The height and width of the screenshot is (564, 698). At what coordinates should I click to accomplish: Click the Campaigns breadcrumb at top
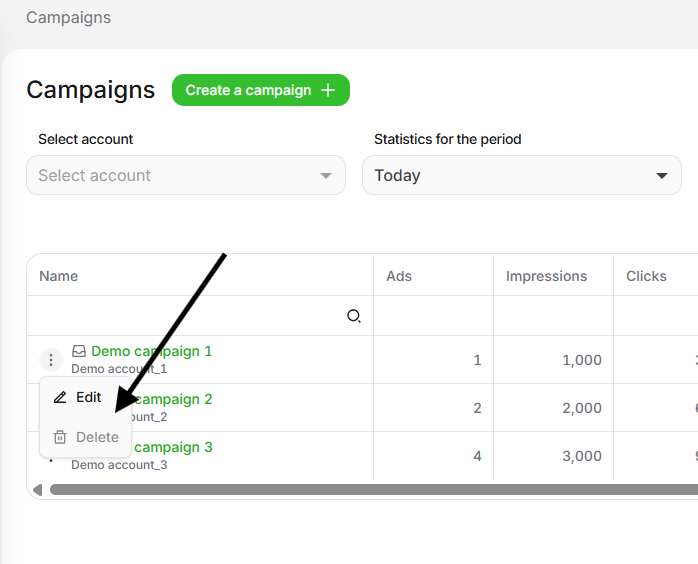[69, 17]
